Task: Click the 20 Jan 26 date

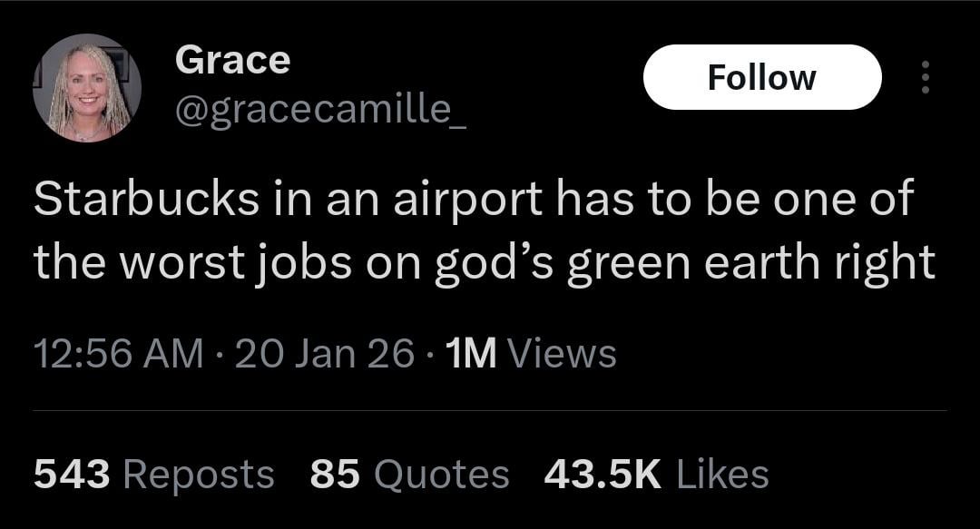Action: pos(324,353)
